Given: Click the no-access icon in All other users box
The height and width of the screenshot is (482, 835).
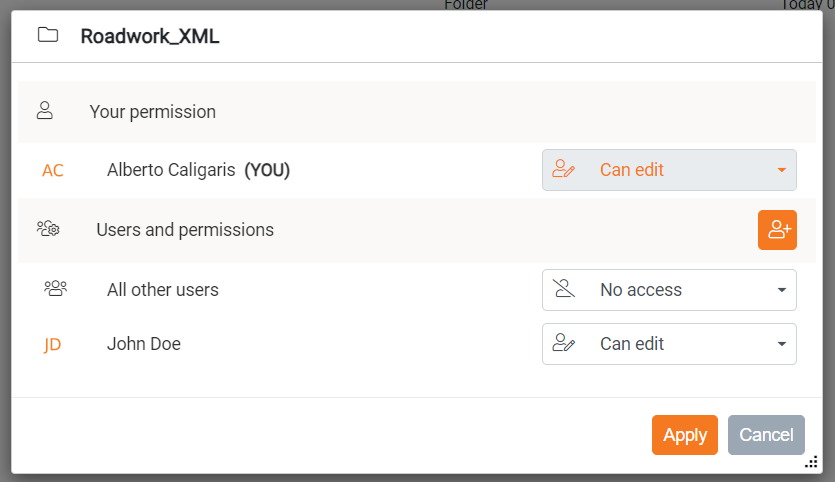Looking at the screenshot, I should (565, 290).
